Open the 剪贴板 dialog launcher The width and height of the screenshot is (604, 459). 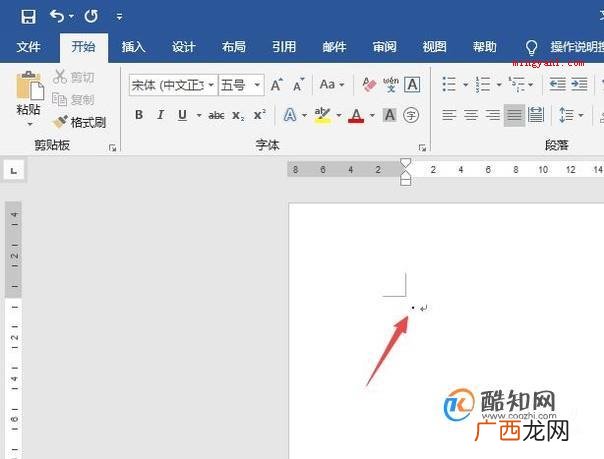[112, 147]
